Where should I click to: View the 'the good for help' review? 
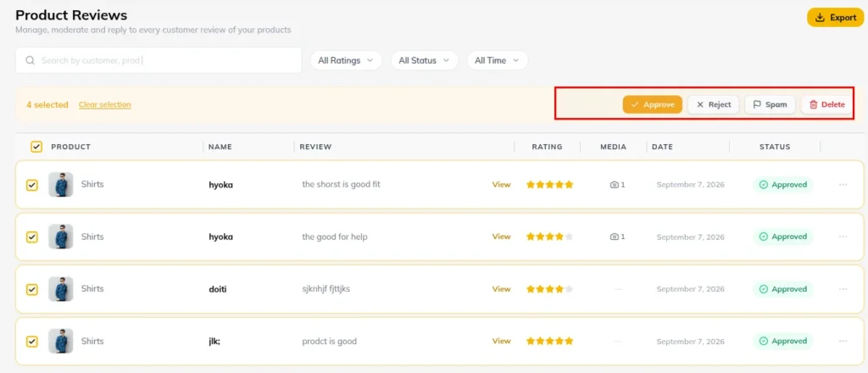pyautogui.click(x=501, y=237)
